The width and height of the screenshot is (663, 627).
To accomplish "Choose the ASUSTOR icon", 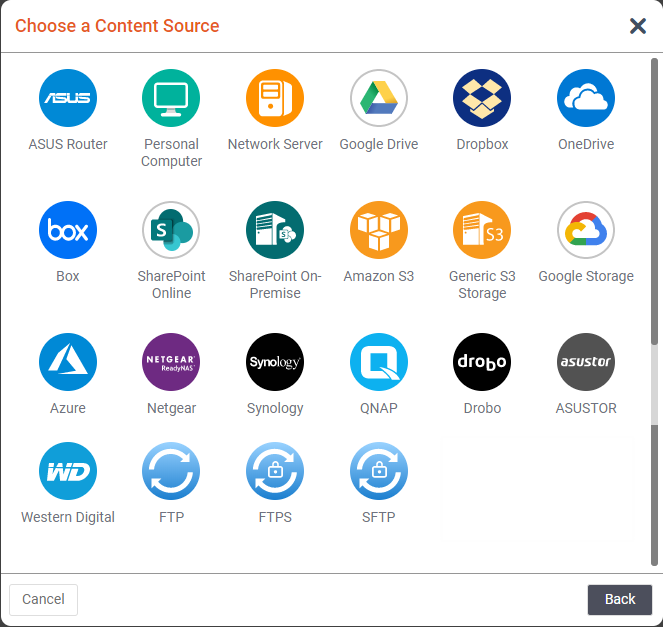I will pyautogui.click(x=586, y=362).
